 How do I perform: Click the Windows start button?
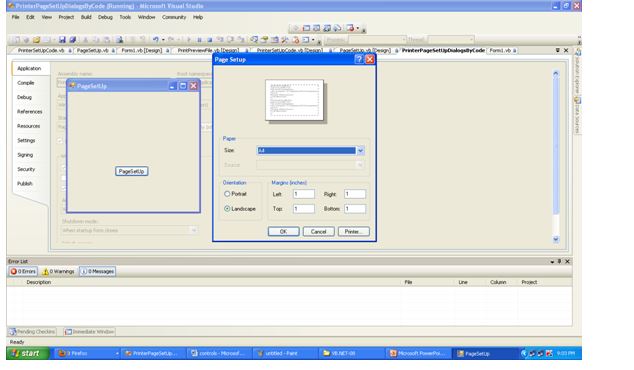(x=27, y=353)
